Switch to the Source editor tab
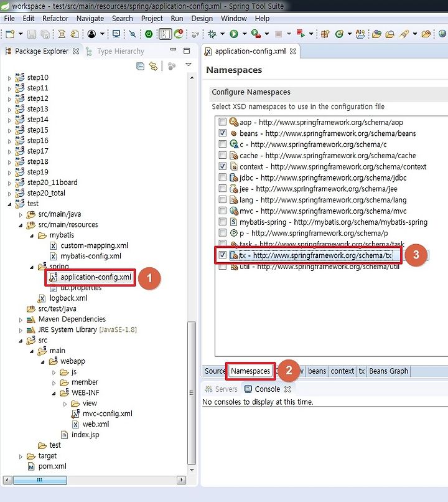The width and height of the screenshot is (448, 502). pos(215,371)
